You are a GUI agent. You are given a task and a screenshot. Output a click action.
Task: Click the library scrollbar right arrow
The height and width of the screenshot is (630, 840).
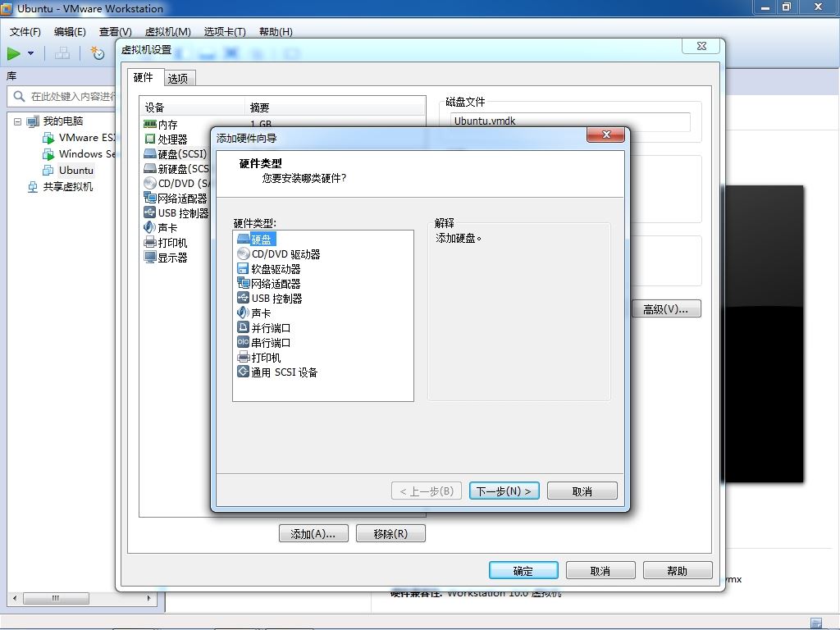pyautogui.click(x=149, y=598)
